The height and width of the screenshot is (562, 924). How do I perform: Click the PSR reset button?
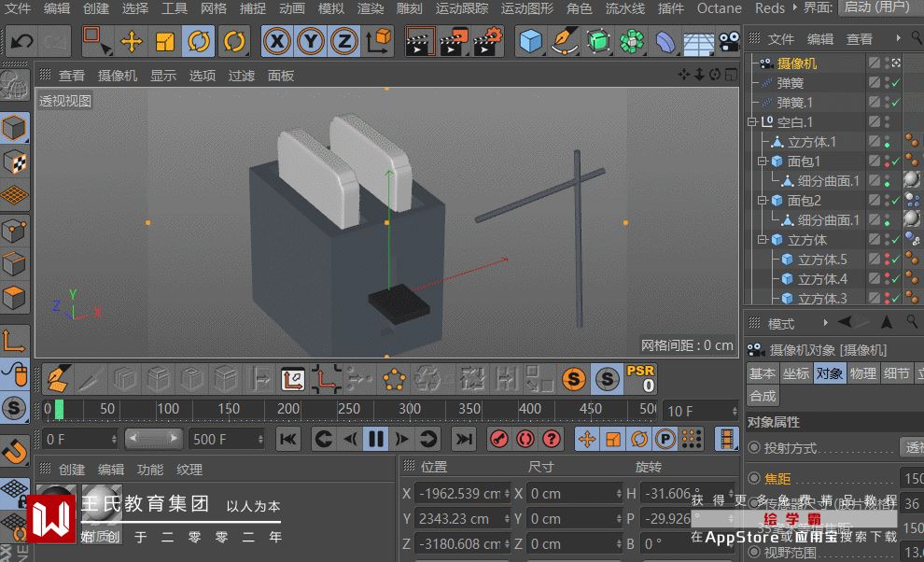(640, 379)
